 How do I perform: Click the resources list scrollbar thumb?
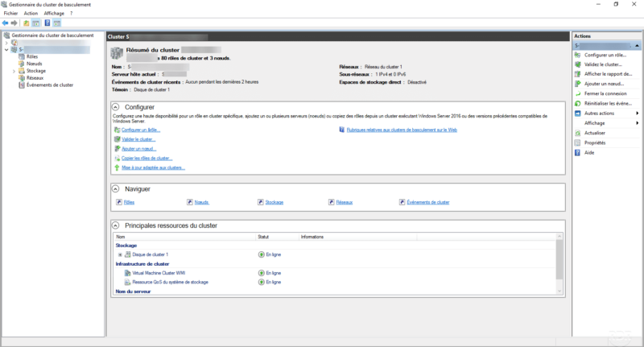coord(559,259)
